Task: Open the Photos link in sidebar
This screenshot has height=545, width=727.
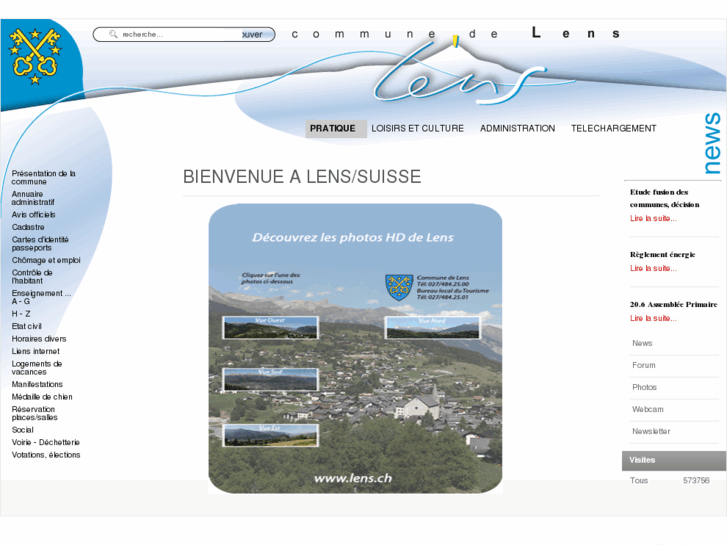Action: 644,387
